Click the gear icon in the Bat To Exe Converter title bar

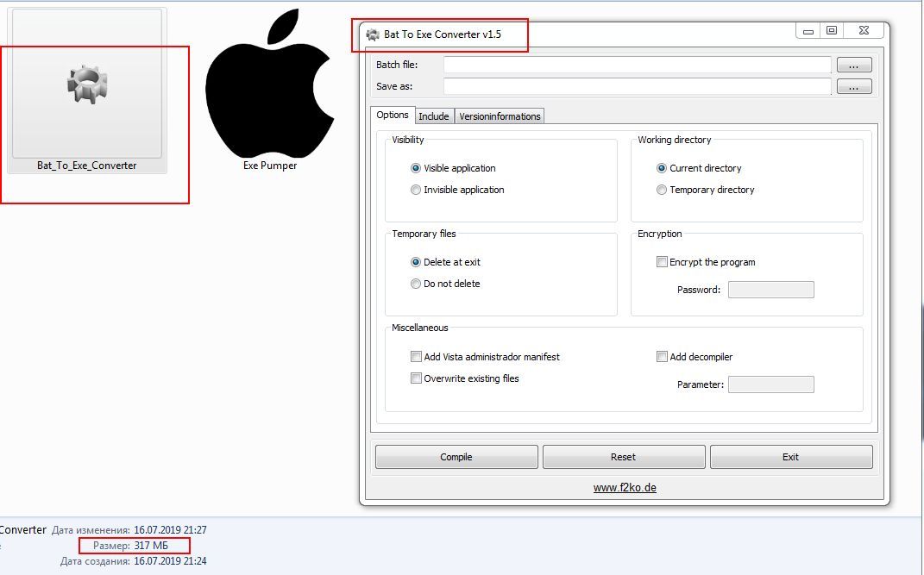click(373, 34)
